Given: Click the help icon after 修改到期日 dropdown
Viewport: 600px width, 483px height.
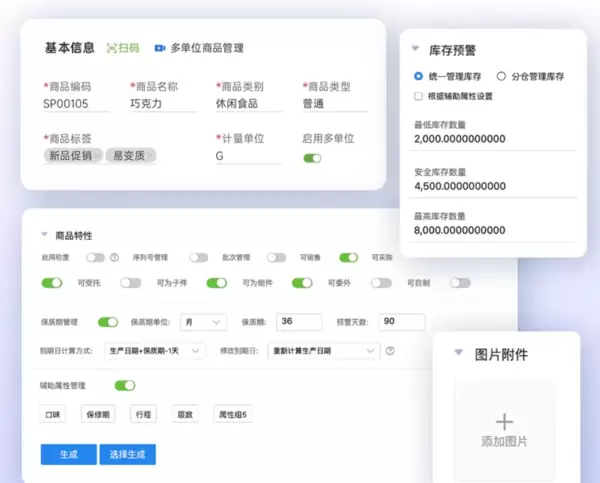Looking at the screenshot, I should pos(390,351).
